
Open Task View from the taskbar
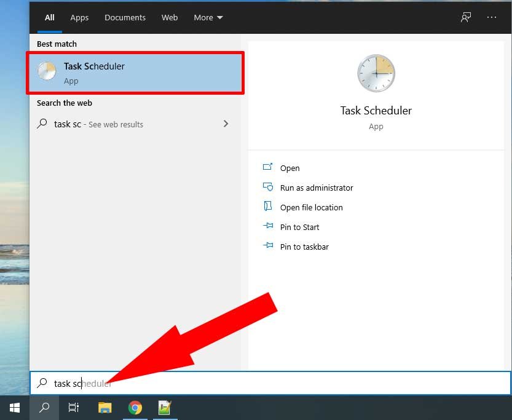pyautogui.click(x=74, y=408)
